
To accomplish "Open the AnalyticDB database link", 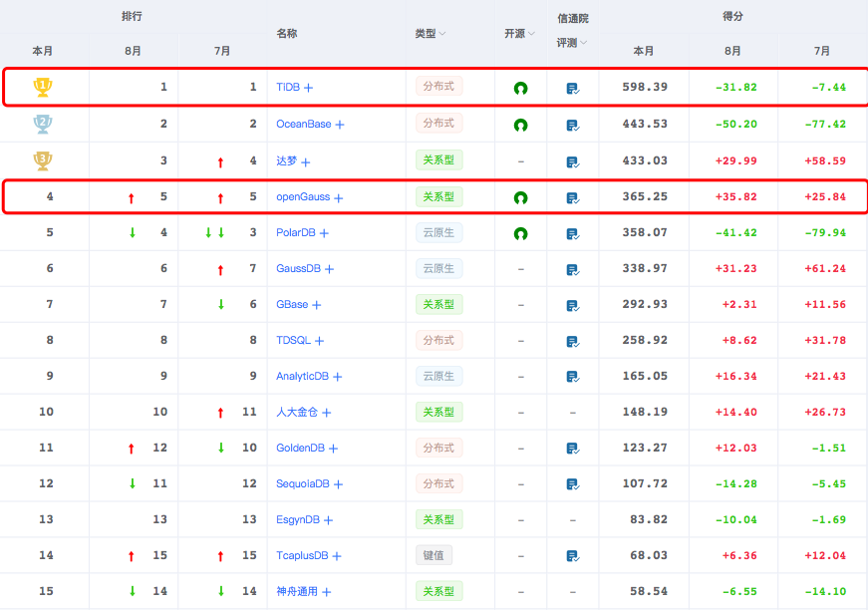I will [x=302, y=377].
